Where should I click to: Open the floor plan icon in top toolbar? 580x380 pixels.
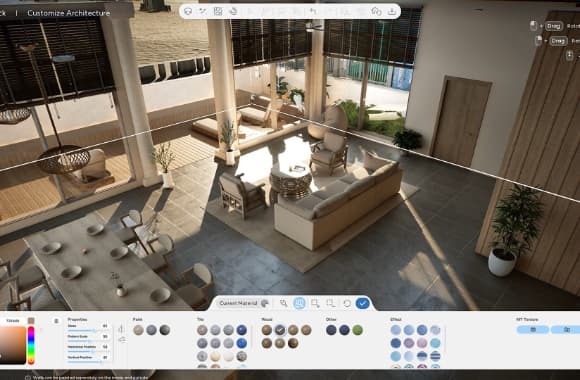coord(218,11)
